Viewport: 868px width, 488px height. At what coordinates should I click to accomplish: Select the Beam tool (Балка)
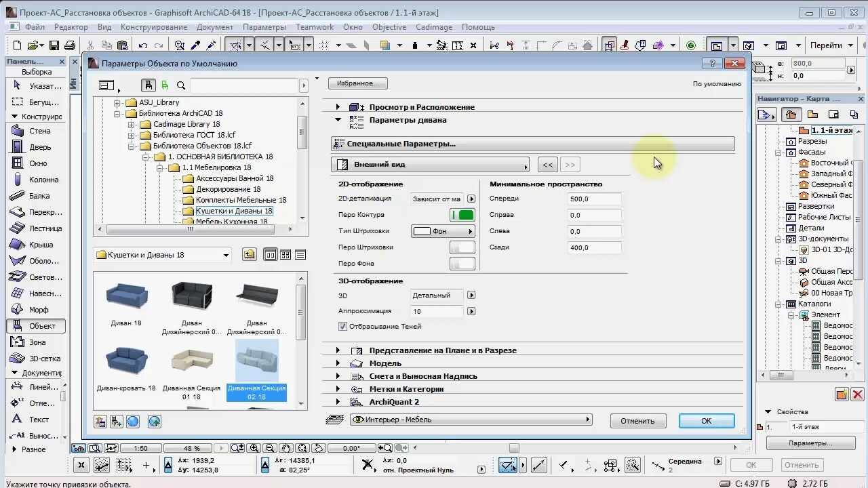[36, 196]
